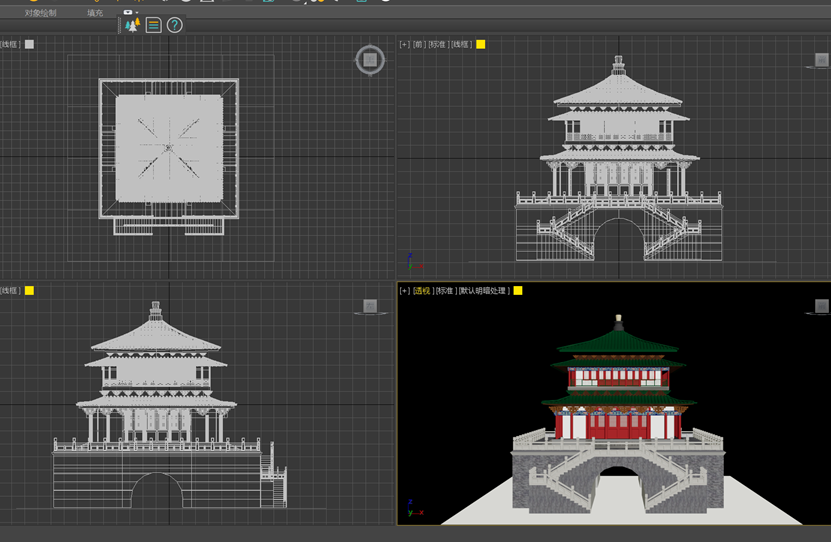Click the rendered green roof in perspective view
Screen dimensions: 831x542
click(x=618, y=342)
